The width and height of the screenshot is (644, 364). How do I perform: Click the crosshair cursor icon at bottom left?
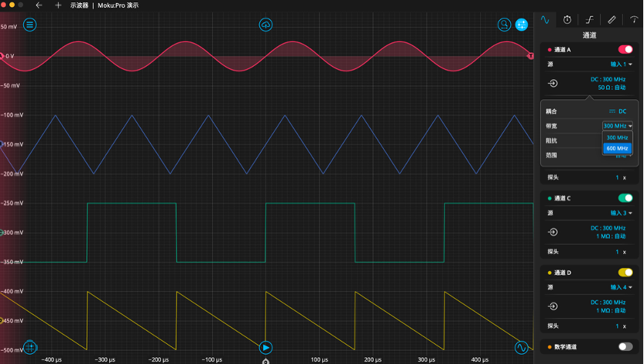31,346
